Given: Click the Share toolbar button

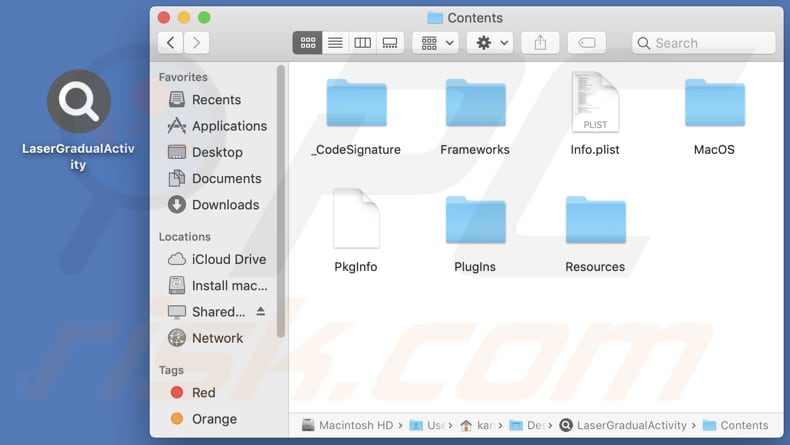Looking at the screenshot, I should click(540, 42).
